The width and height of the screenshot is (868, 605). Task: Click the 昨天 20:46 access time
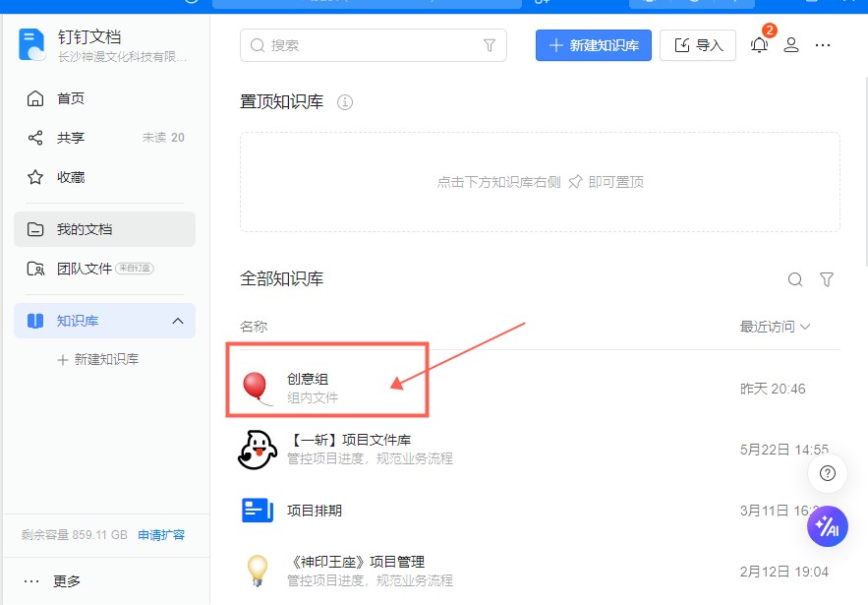773,389
